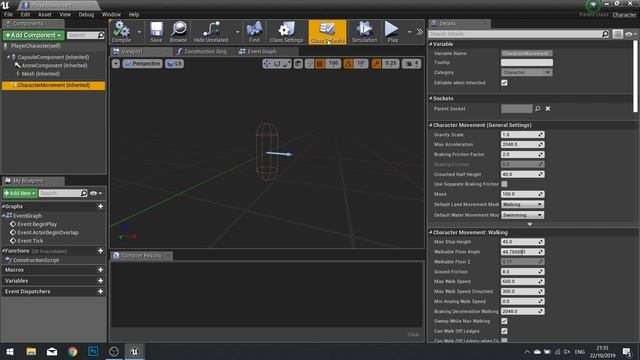640x360 pixels.
Task: Toggle world/local coordinate system
Action: [298, 64]
